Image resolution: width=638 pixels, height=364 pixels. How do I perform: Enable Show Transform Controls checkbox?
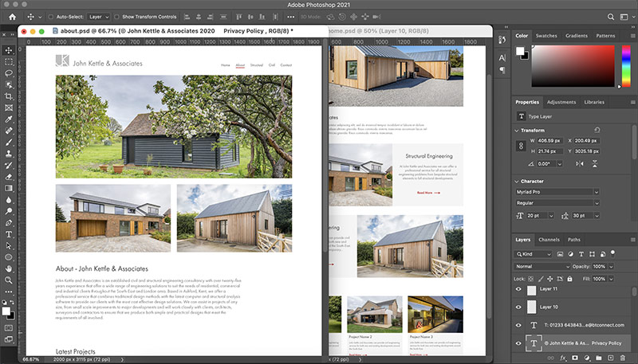(116, 17)
